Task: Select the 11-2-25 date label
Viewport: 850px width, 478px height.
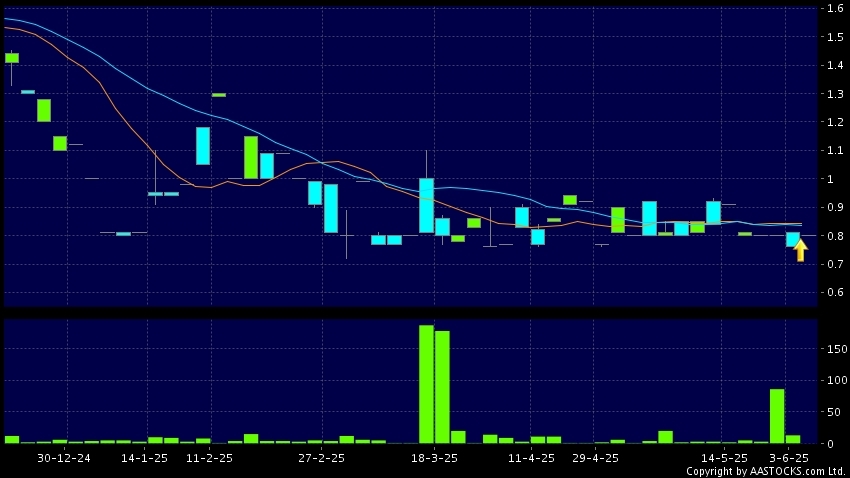Action: (x=209, y=458)
